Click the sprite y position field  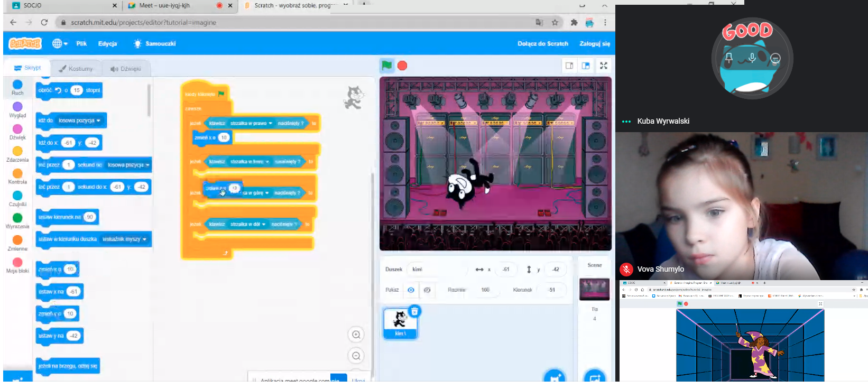click(555, 269)
